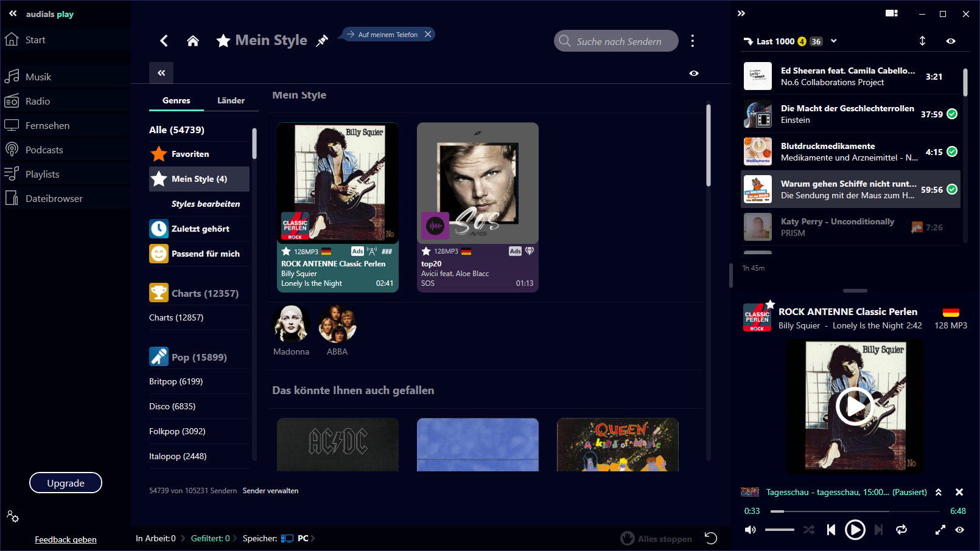980x551 pixels.
Task: Collapse the genre list panel
Action: [161, 73]
